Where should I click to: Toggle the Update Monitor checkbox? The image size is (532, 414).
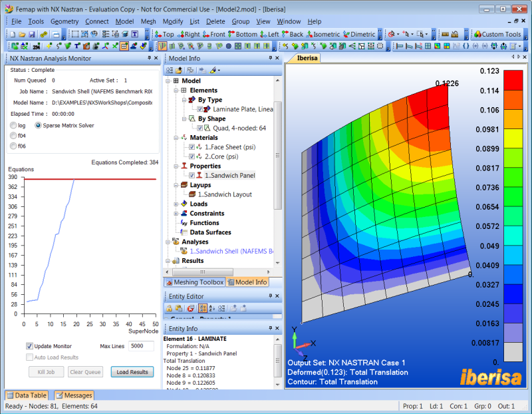click(29, 346)
